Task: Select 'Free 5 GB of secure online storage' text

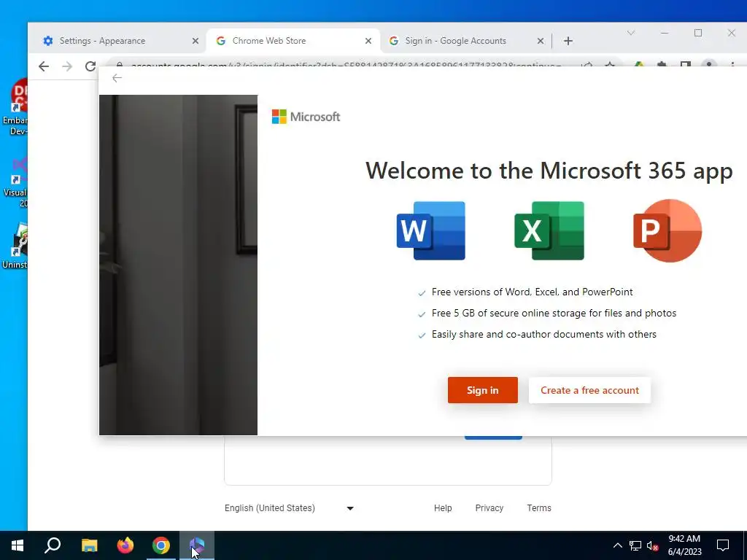Action: (554, 313)
